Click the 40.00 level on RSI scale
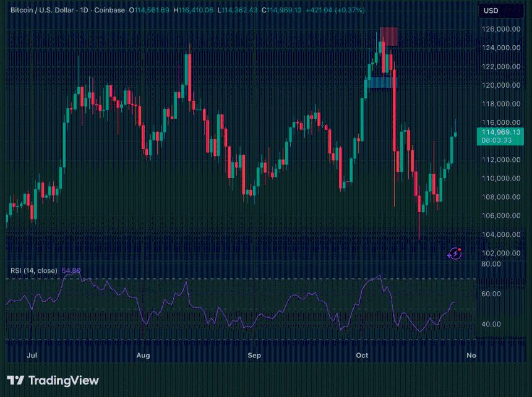Image resolution: width=532 pixels, height=397 pixels. pos(491,324)
